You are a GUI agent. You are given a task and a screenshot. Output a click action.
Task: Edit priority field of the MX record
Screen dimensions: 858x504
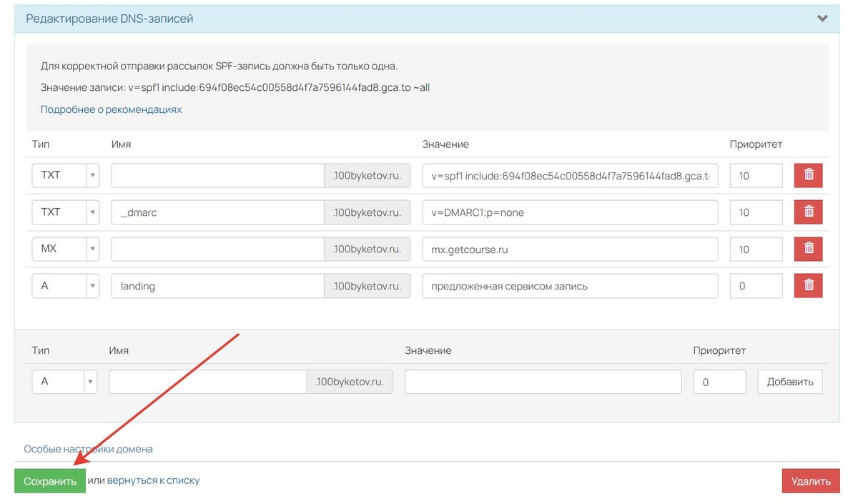(x=756, y=249)
